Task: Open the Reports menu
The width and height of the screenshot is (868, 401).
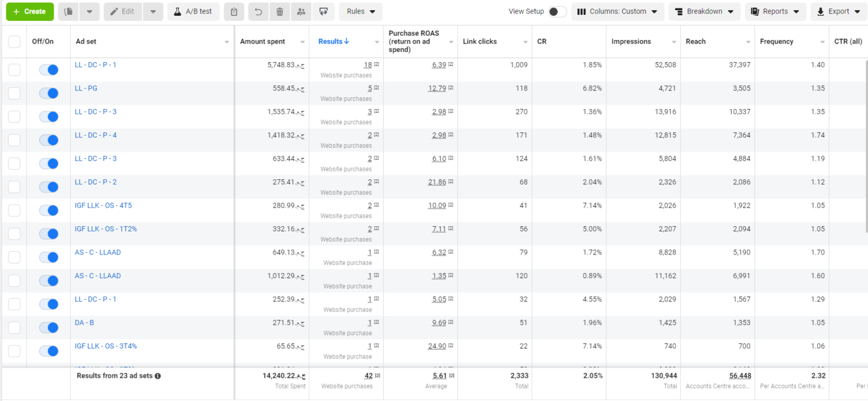Action: 775,12
